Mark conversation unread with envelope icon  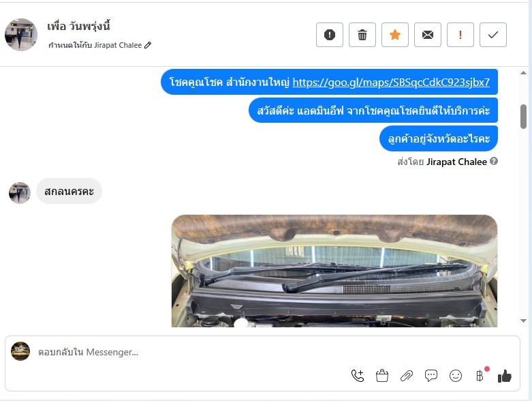[428, 35]
